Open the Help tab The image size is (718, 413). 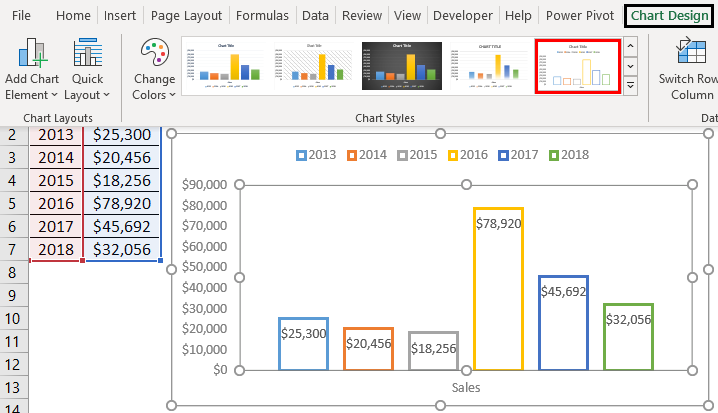tap(518, 16)
